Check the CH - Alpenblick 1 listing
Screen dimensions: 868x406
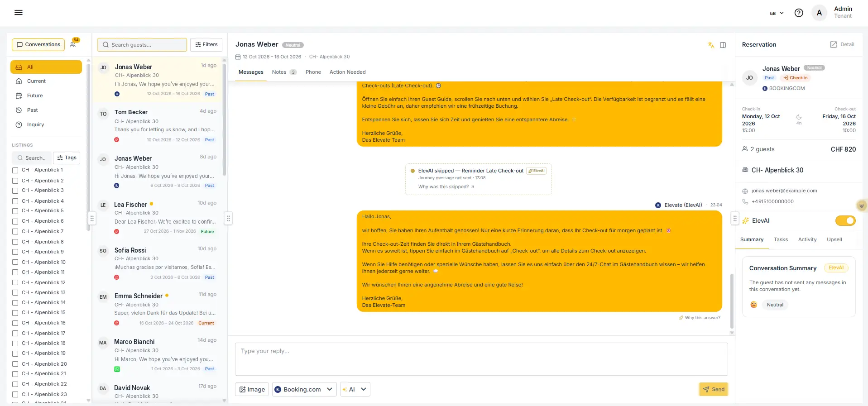pyautogui.click(x=15, y=170)
